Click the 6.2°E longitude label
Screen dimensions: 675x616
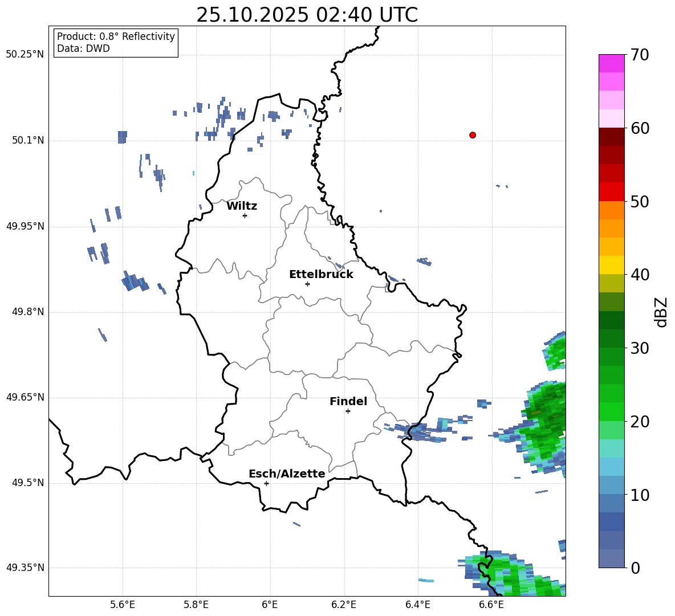(344, 605)
